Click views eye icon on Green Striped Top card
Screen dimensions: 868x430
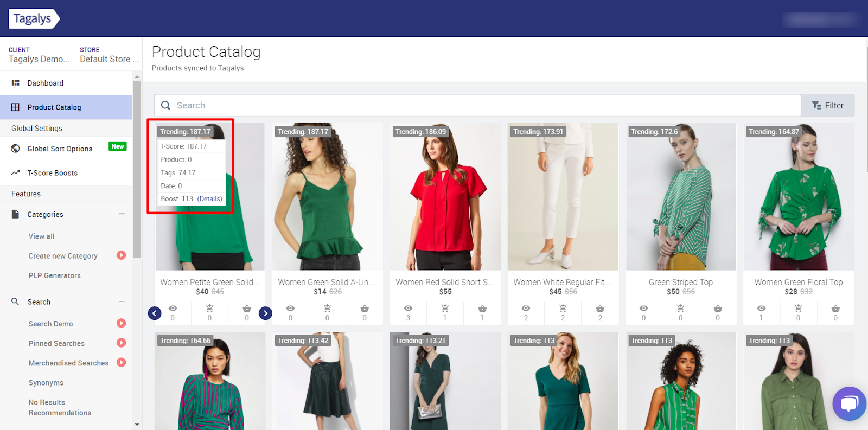(643, 308)
